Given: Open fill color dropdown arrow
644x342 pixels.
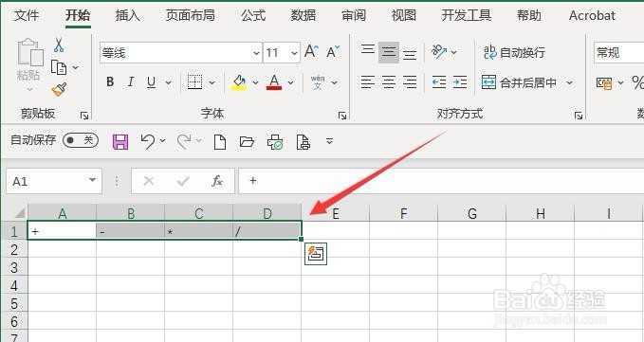Looking at the screenshot, I should [x=255, y=82].
